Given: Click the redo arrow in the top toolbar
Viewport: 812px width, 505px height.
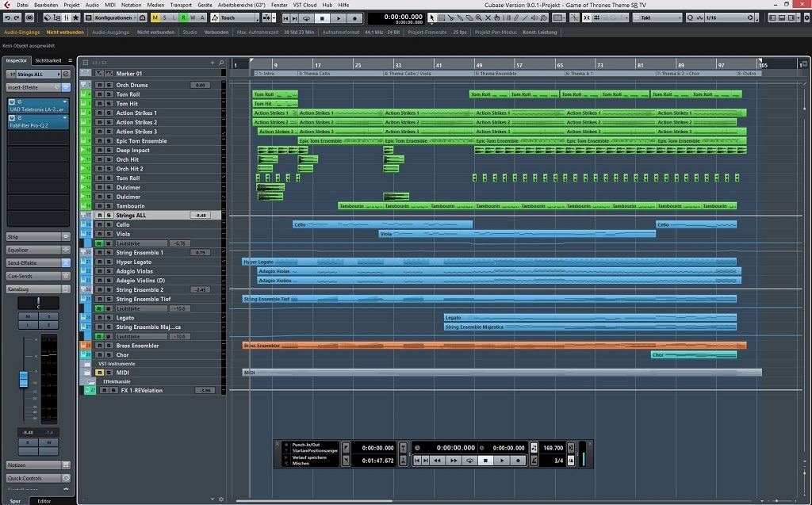Looking at the screenshot, I should tap(17, 17).
